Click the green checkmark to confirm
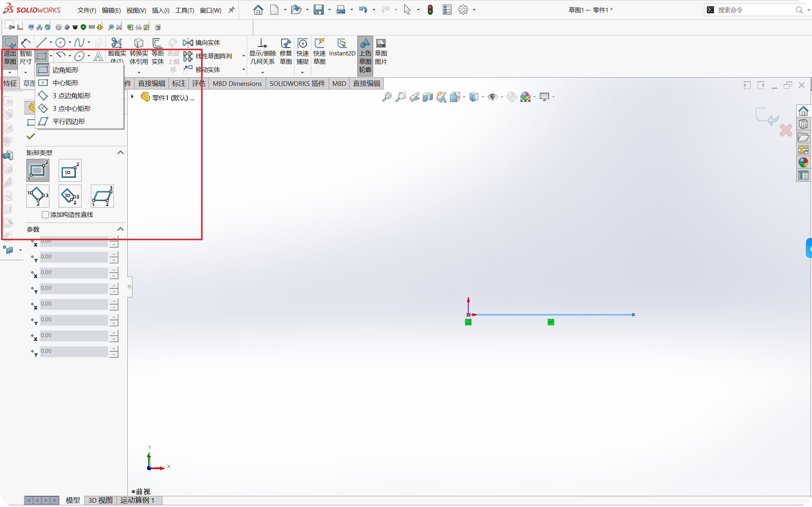This screenshot has height=507, width=812. click(x=31, y=136)
